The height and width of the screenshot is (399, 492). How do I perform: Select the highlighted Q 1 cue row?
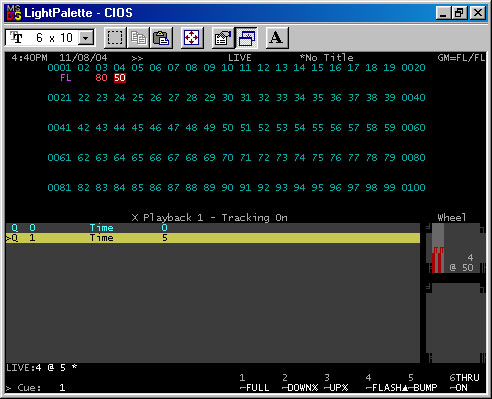point(213,238)
